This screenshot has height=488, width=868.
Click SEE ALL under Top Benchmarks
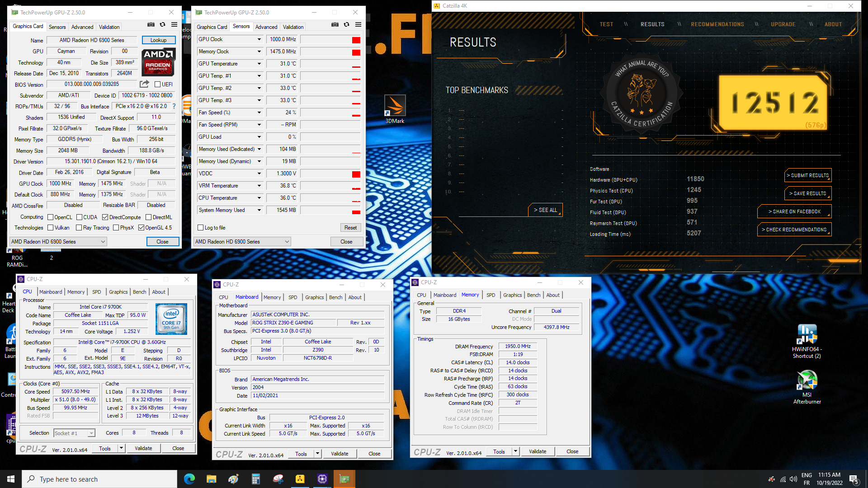click(545, 210)
